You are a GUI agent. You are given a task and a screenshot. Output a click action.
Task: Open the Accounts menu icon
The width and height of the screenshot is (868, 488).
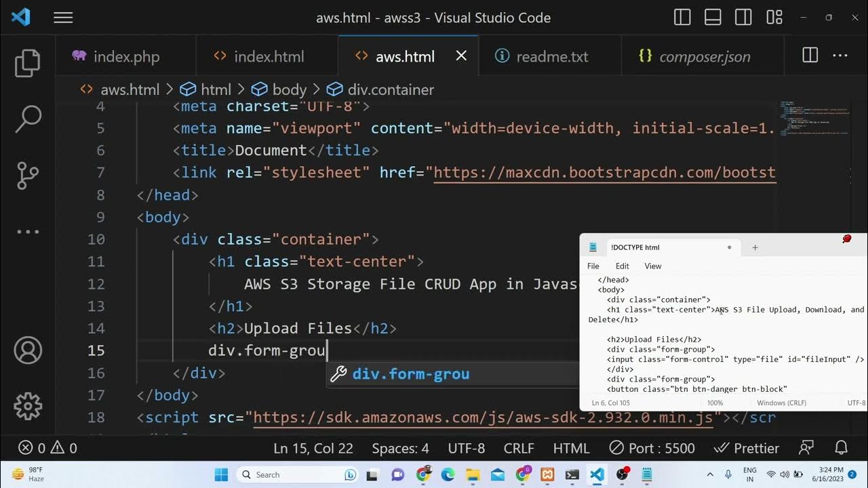pyautogui.click(x=28, y=350)
